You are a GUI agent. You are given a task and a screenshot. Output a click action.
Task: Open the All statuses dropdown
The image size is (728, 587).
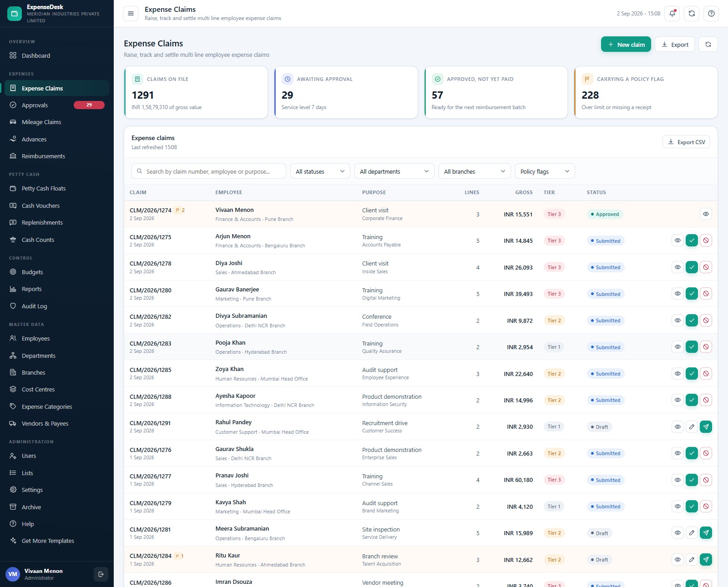click(320, 171)
